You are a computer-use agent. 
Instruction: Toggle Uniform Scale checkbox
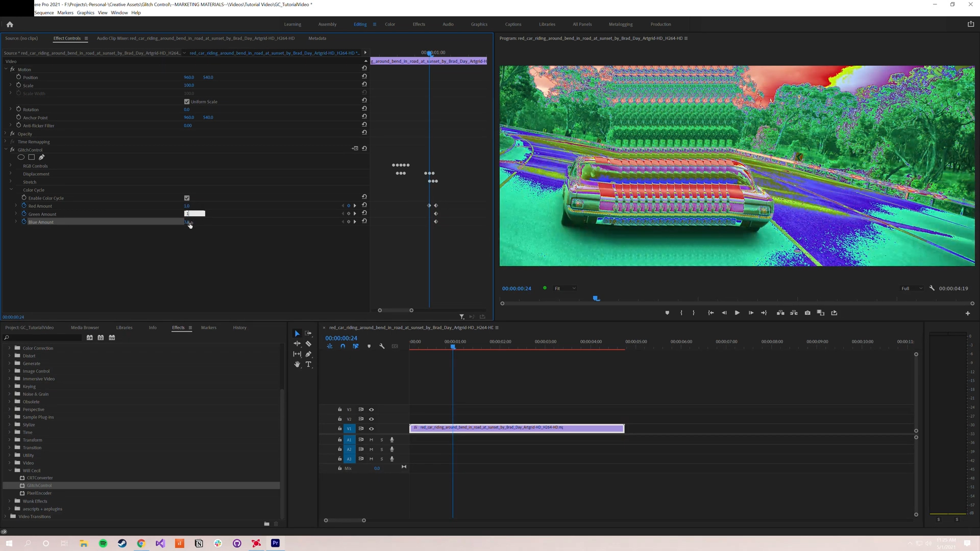(187, 102)
